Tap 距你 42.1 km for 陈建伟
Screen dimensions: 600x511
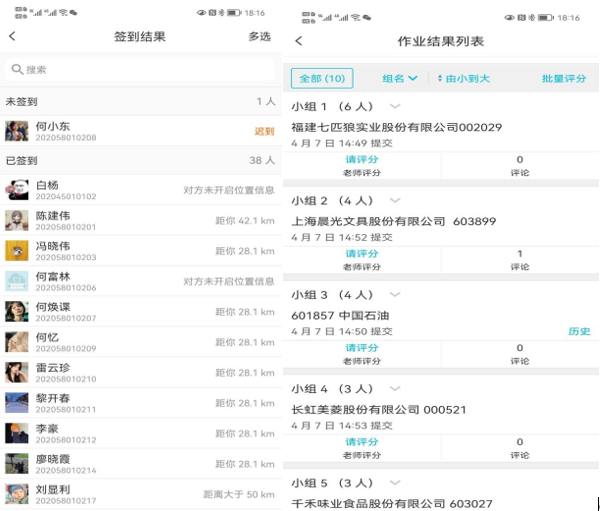(x=245, y=220)
